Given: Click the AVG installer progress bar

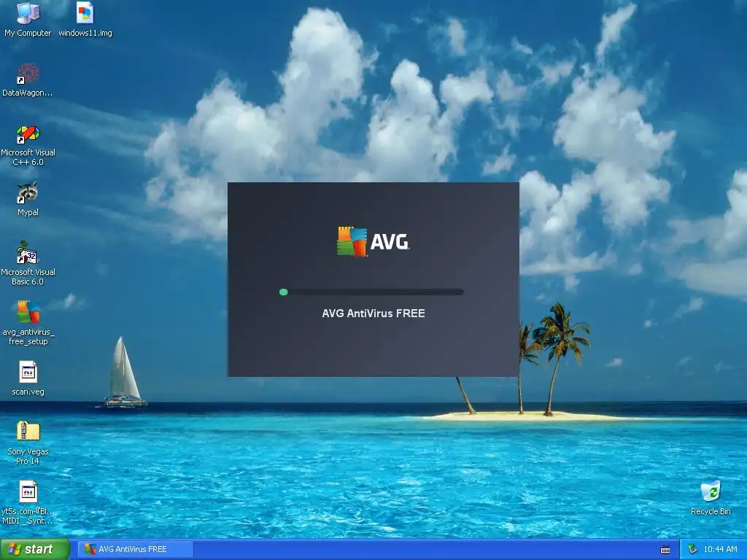Looking at the screenshot, I should click(x=371, y=292).
